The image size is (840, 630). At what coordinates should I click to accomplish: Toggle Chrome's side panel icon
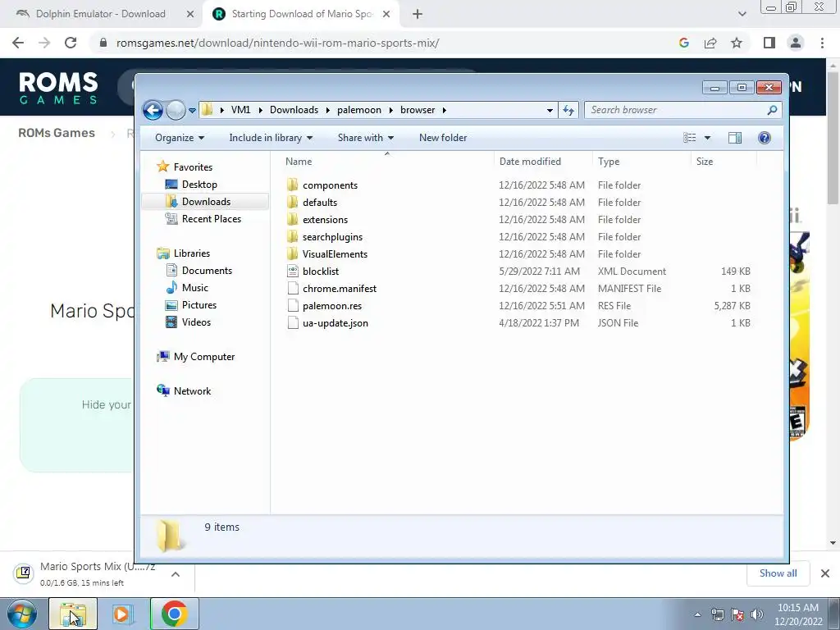click(769, 43)
